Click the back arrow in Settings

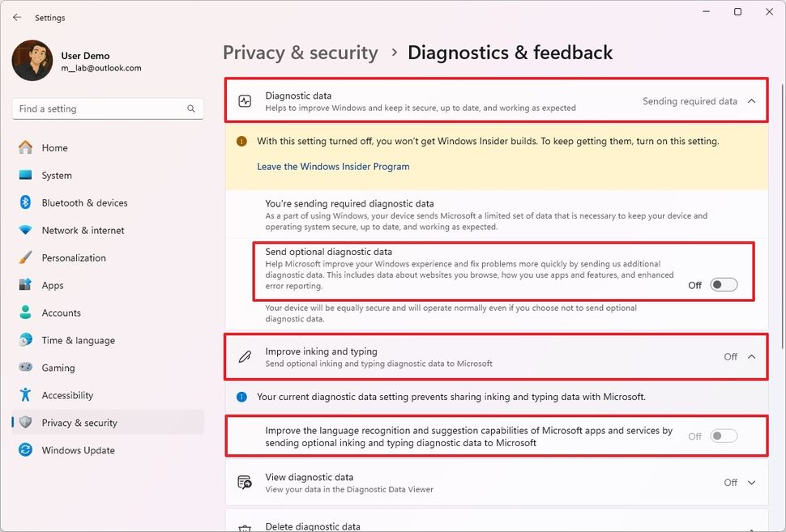pos(18,17)
